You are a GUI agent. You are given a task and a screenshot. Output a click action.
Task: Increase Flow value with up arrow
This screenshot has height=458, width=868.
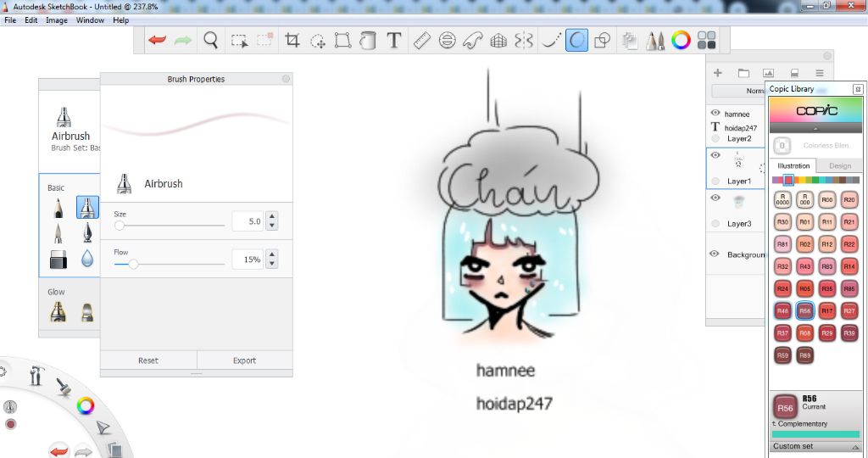pyautogui.click(x=272, y=254)
